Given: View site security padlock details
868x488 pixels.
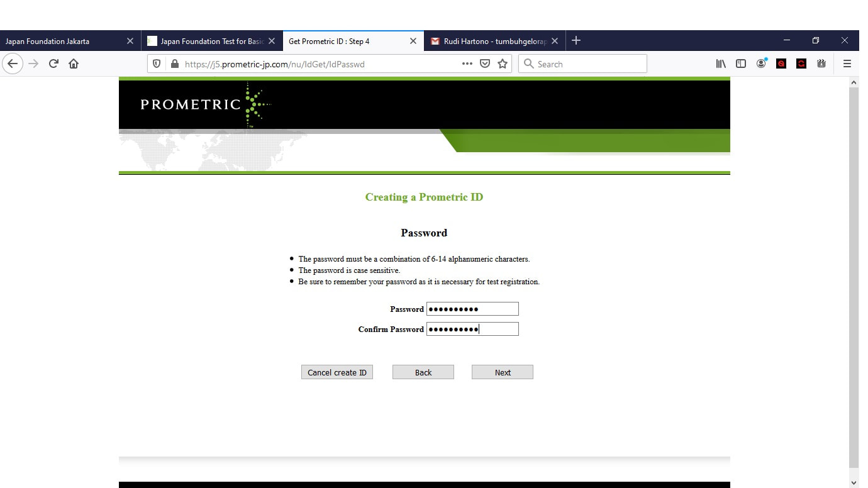Looking at the screenshot, I should tap(174, 64).
